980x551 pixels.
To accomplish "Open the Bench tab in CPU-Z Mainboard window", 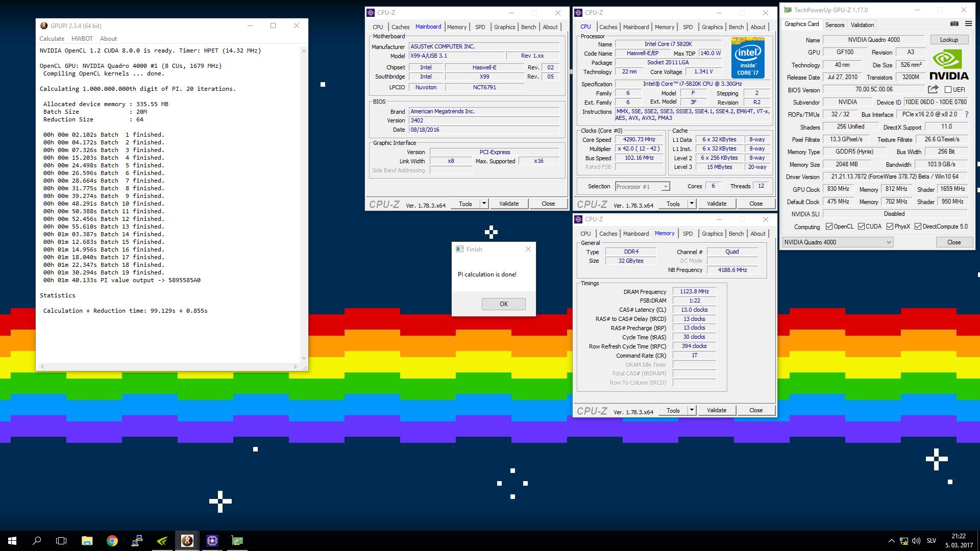I will (528, 27).
